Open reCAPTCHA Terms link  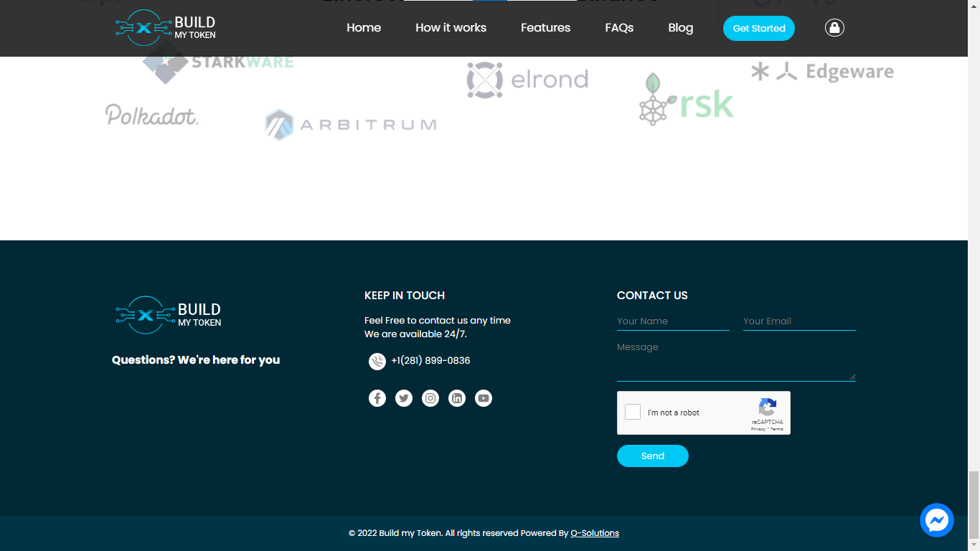[x=777, y=429]
